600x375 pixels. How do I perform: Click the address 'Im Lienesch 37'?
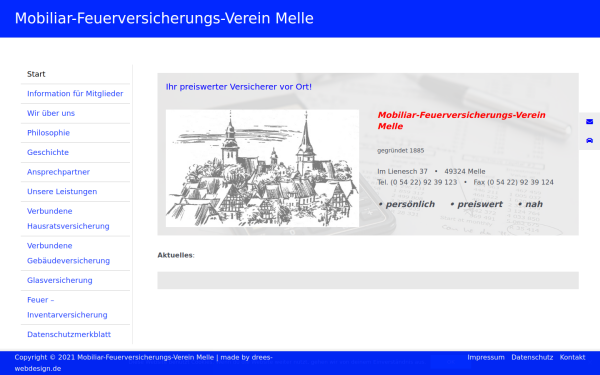pyautogui.click(x=402, y=171)
